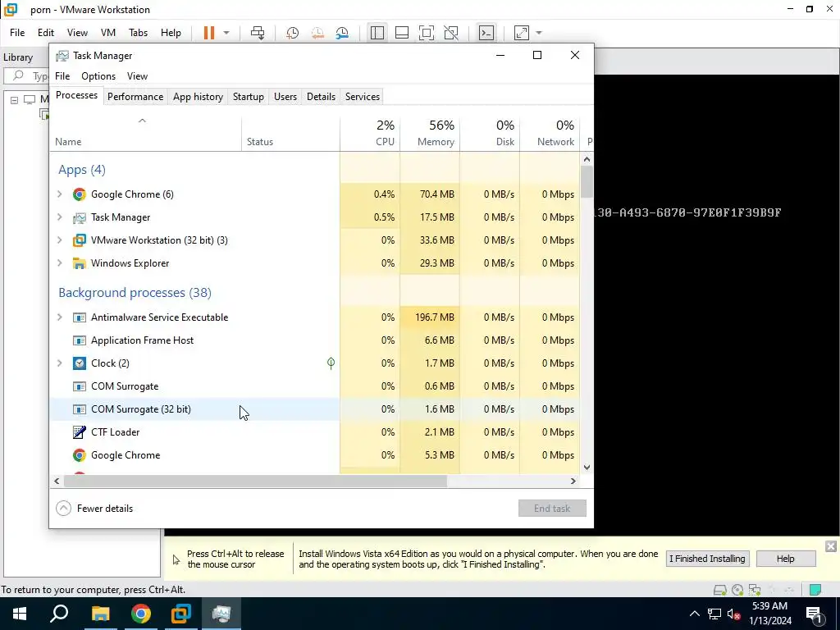This screenshot has height=630, width=840.
Task: Click the green leaf suspended status icon
Action: tap(331, 363)
